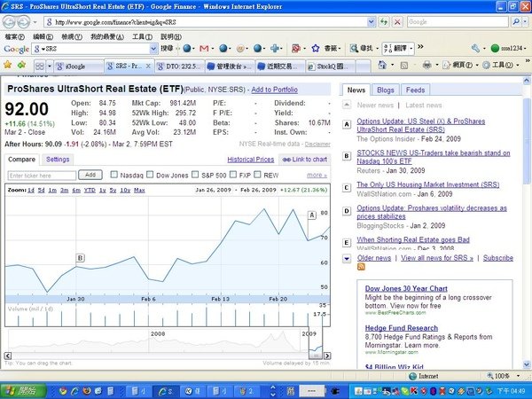Screen dimensions: 532x399
Task: Enable the S&P 500 comparison checkbox
Action: 195,175
